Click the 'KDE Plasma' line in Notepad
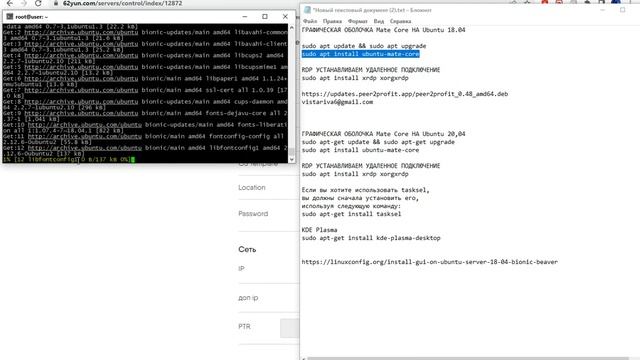640x360 pixels. click(x=319, y=230)
